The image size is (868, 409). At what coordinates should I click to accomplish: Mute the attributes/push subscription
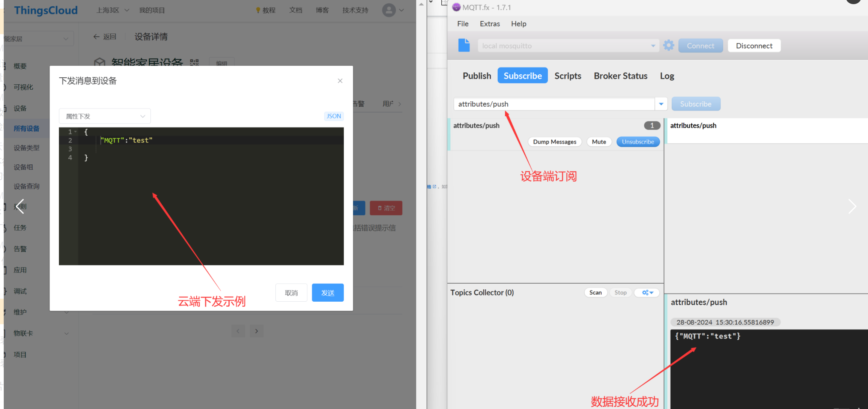tap(599, 142)
